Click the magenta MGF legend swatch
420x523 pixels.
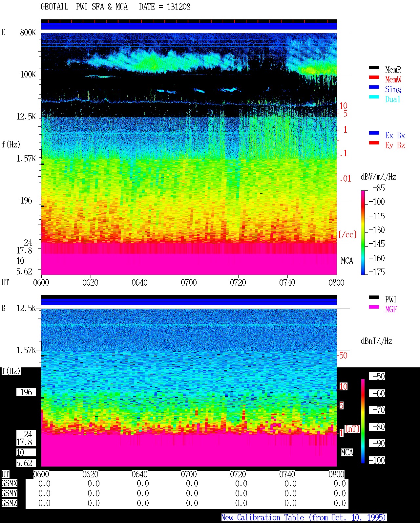pos(374,307)
